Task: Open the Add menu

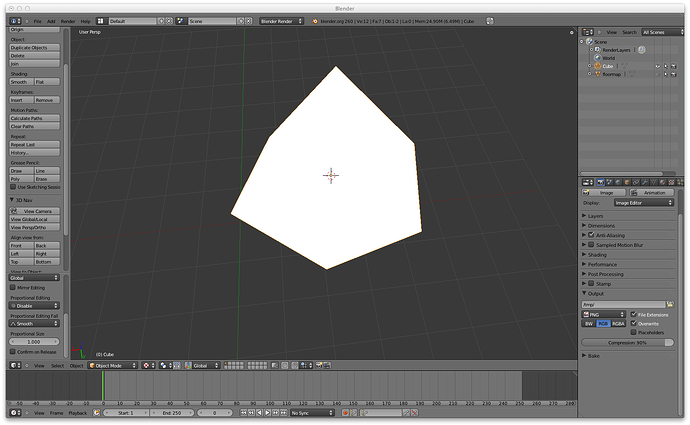Action: pos(51,21)
